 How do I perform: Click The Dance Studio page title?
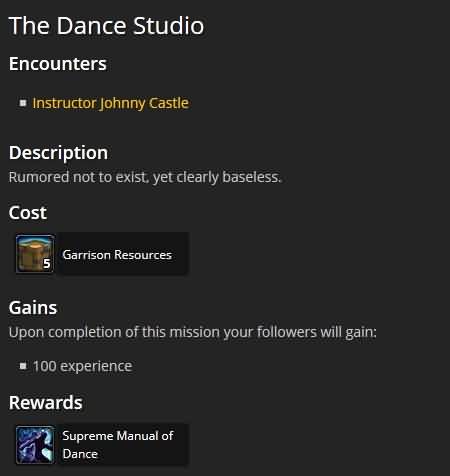[106, 26]
